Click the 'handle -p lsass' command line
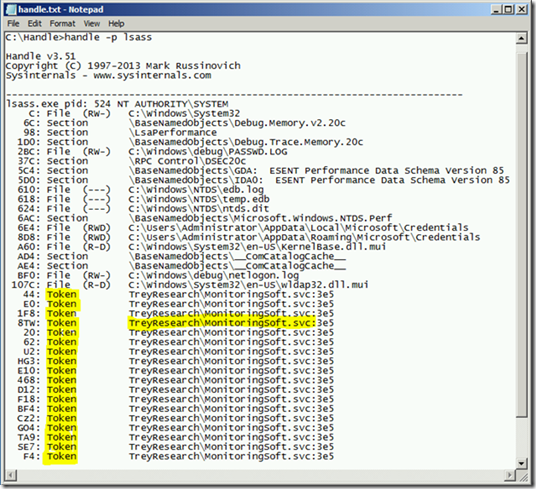Viewport: 536px width, 489px height. pos(79,37)
